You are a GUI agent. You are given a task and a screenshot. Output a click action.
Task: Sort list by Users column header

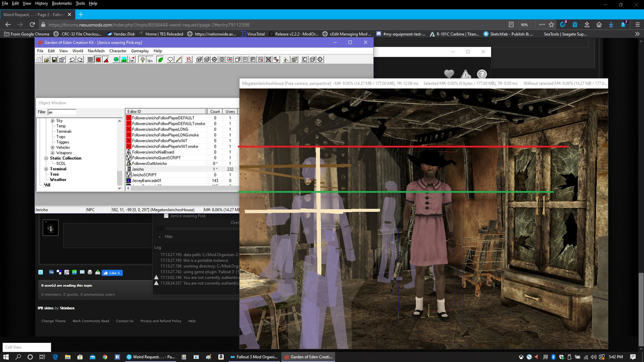click(x=230, y=111)
